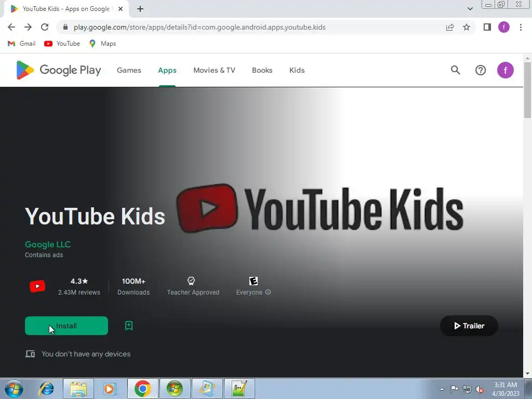Open the YouTube bookmark

click(x=62, y=44)
